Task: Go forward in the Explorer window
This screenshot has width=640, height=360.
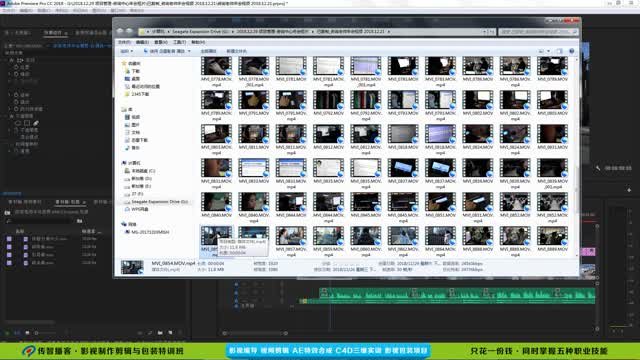Action: 129,31
